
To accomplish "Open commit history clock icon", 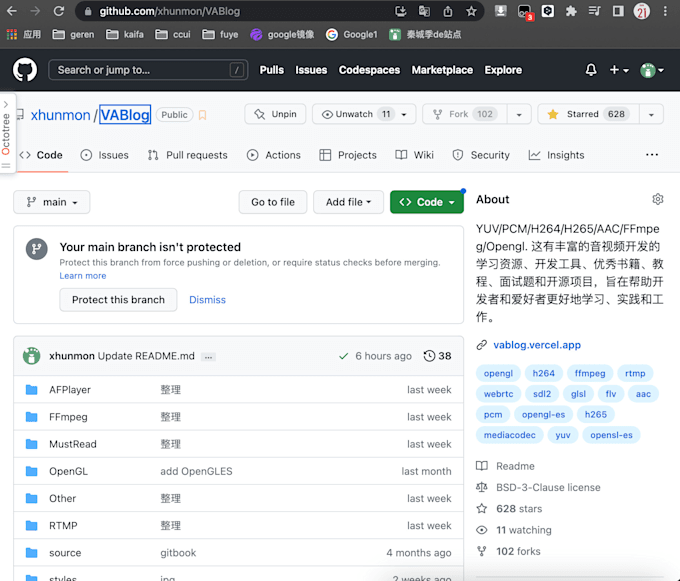I will [430, 356].
